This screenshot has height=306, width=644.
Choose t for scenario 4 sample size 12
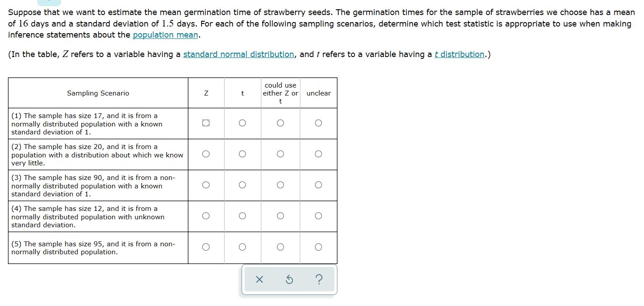(242, 216)
